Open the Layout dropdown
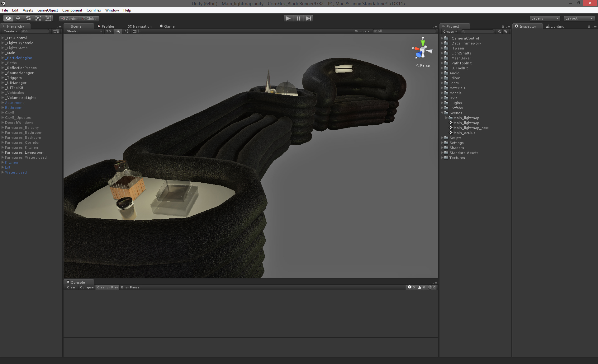This screenshot has width=598, height=364. click(579, 18)
